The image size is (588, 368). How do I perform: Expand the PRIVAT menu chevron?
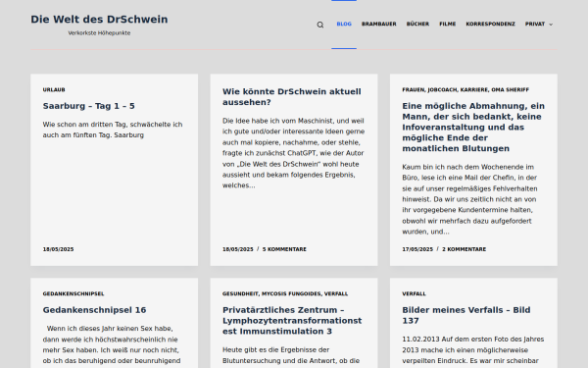tap(551, 25)
